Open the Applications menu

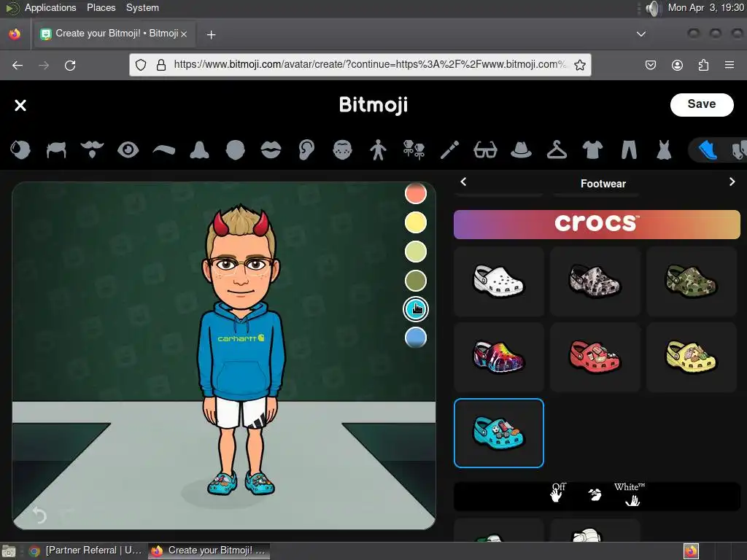(x=50, y=7)
